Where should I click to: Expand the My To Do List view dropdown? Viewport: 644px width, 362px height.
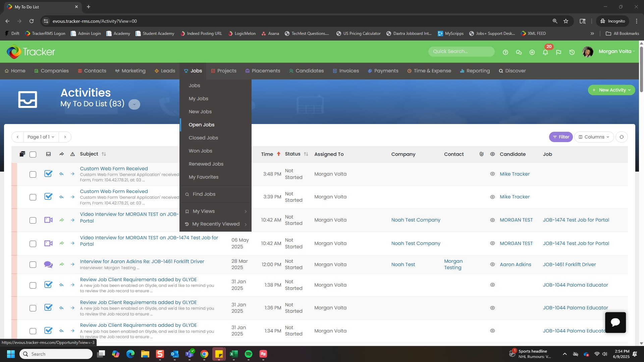pos(134,104)
